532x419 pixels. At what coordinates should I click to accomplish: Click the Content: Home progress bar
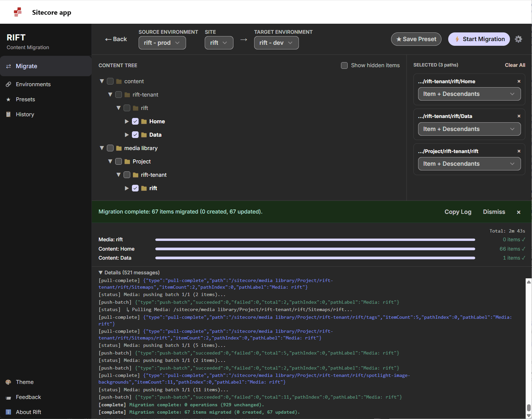pos(315,249)
